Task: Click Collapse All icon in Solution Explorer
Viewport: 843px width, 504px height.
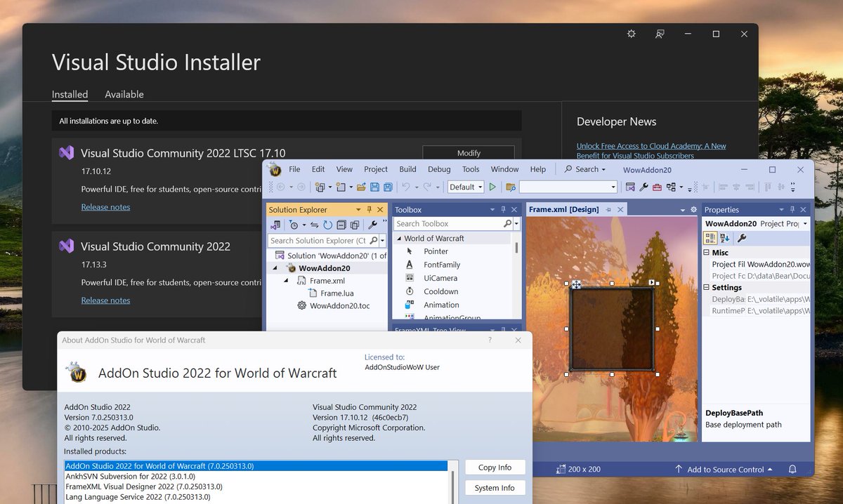Action: 341,225
